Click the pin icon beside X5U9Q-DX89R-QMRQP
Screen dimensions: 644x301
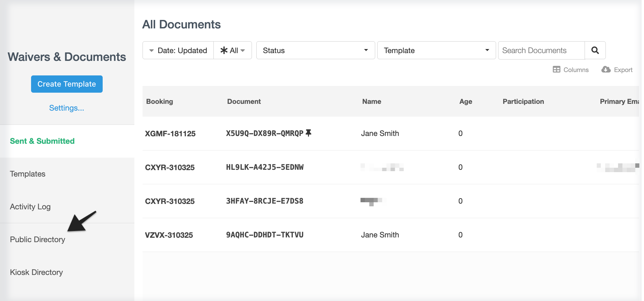pos(308,133)
